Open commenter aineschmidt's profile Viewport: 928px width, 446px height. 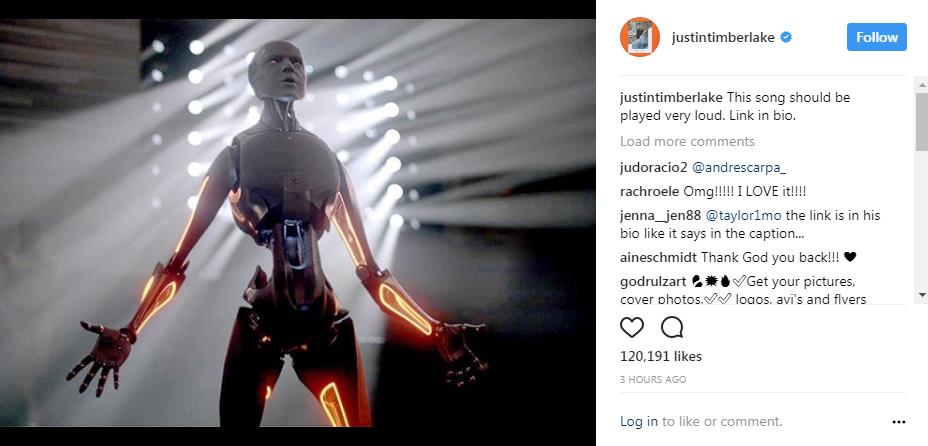point(658,257)
